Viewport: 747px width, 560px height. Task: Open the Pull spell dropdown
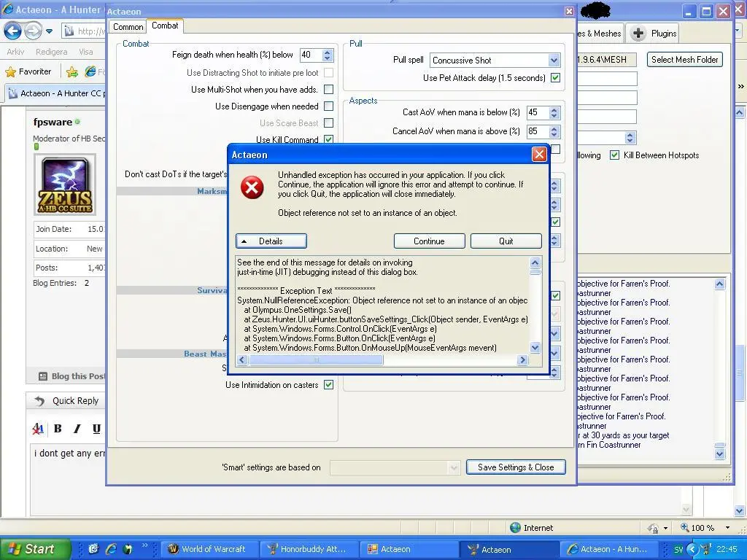tap(554, 61)
